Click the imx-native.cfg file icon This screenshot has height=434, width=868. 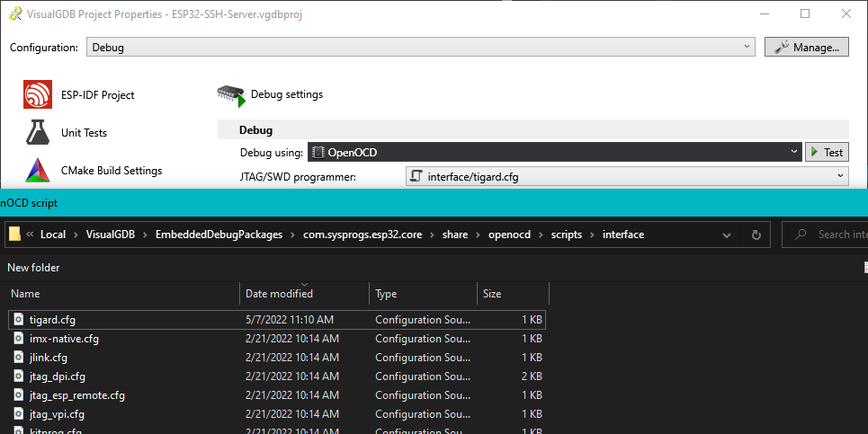tap(19, 339)
